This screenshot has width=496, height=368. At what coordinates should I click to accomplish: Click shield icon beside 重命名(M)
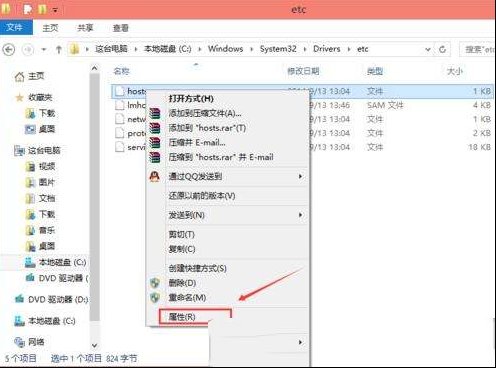[154, 298]
